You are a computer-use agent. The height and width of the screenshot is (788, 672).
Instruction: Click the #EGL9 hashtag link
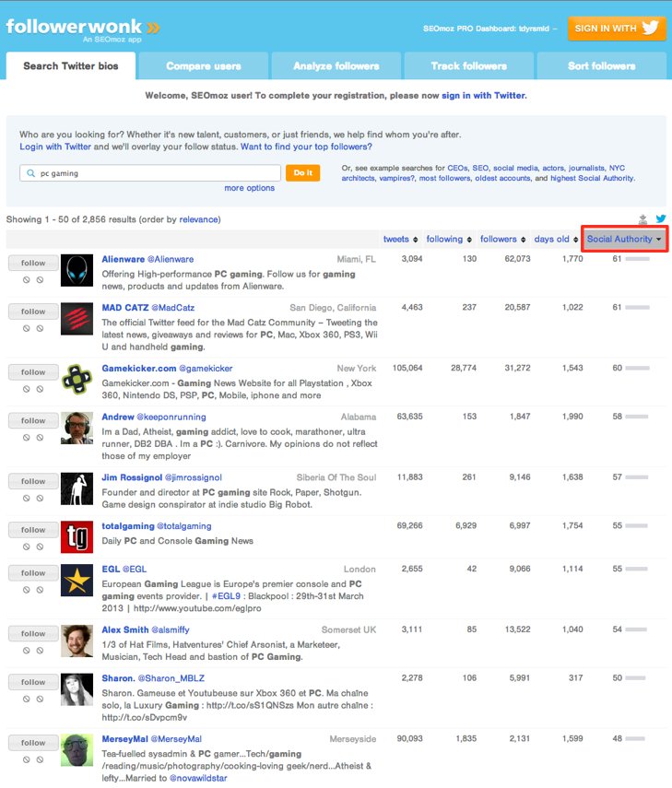coord(226,596)
